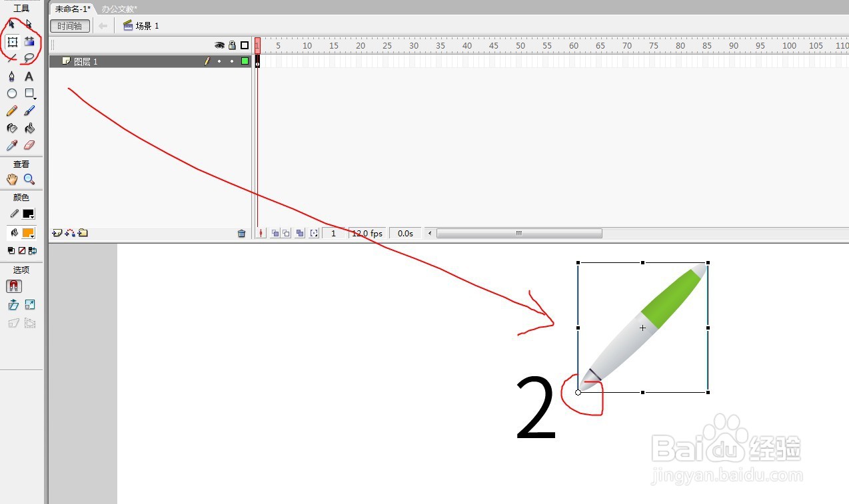The image size is (849, 504).
Task: Click the frame rate 12.0 fps field
Action: (367, 234)
